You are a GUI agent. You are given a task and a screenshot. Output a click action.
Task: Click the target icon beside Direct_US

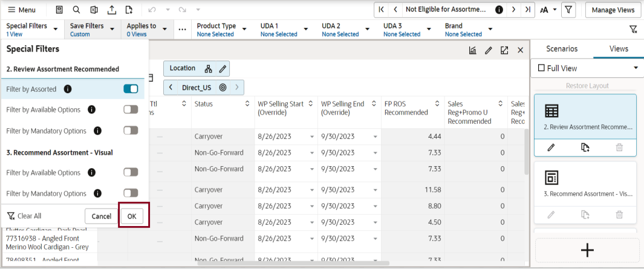(x=223, y=88)
